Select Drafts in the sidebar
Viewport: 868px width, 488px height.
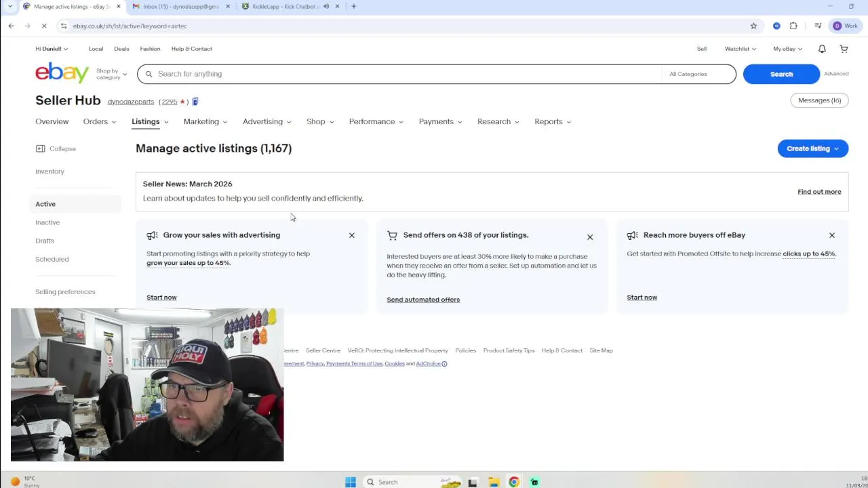[x=45, y=241]
